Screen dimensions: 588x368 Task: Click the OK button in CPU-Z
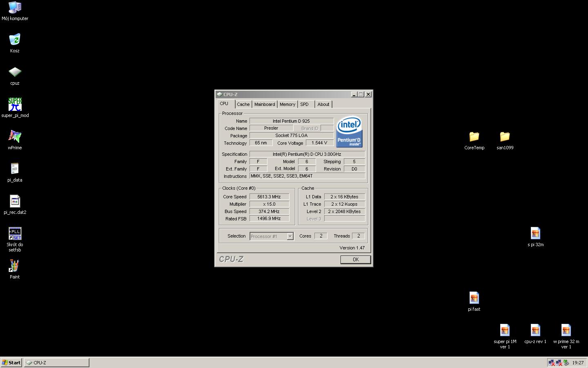tap(356, 260)
